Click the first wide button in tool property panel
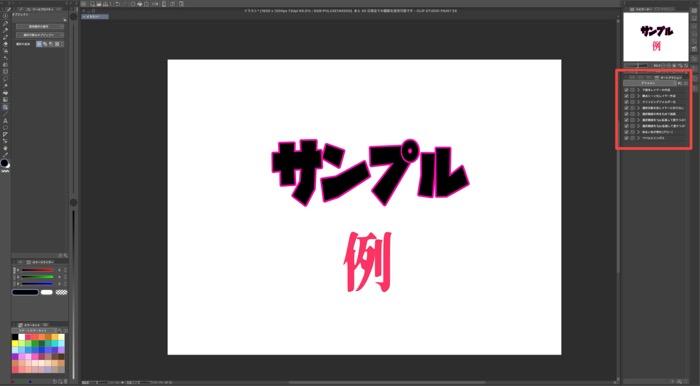 point(40,26)
